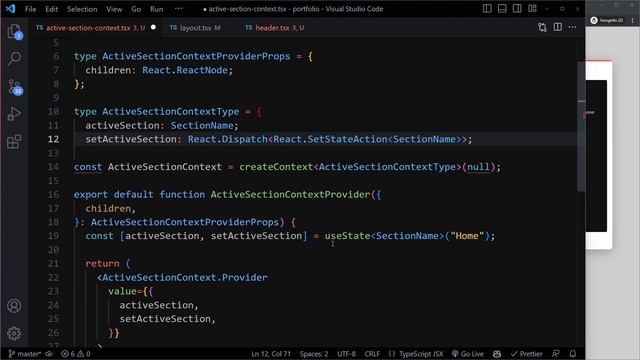
Task: Toggle the bottom panel layout icon
Action: point(502,9)
